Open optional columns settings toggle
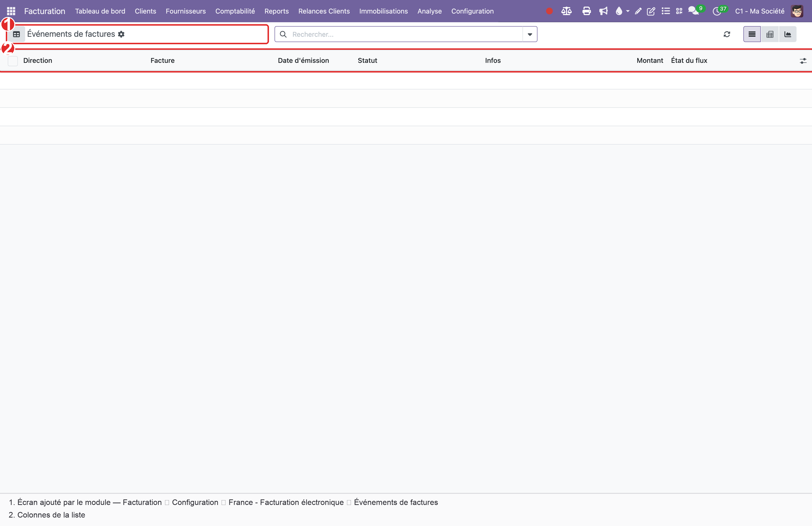Image resolution: width=812 pixels, height=526 pixels. click(803, 61)
